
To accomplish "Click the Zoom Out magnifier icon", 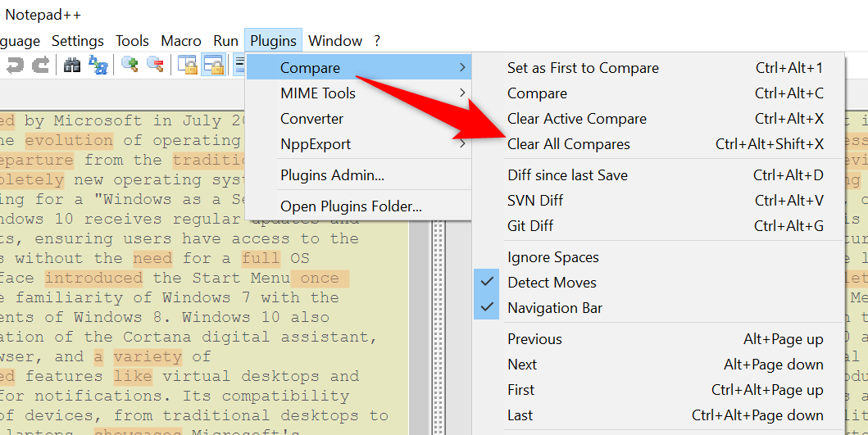I will point(156,65).
